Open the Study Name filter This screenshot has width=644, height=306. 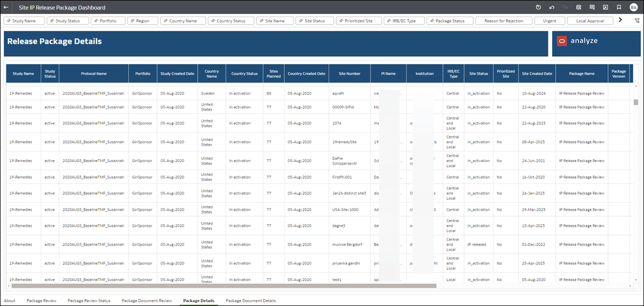(x=24, y=21)
